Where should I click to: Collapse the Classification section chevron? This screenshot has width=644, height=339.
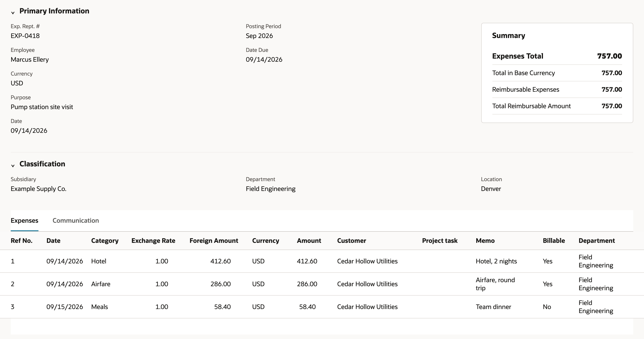[13, 165]
